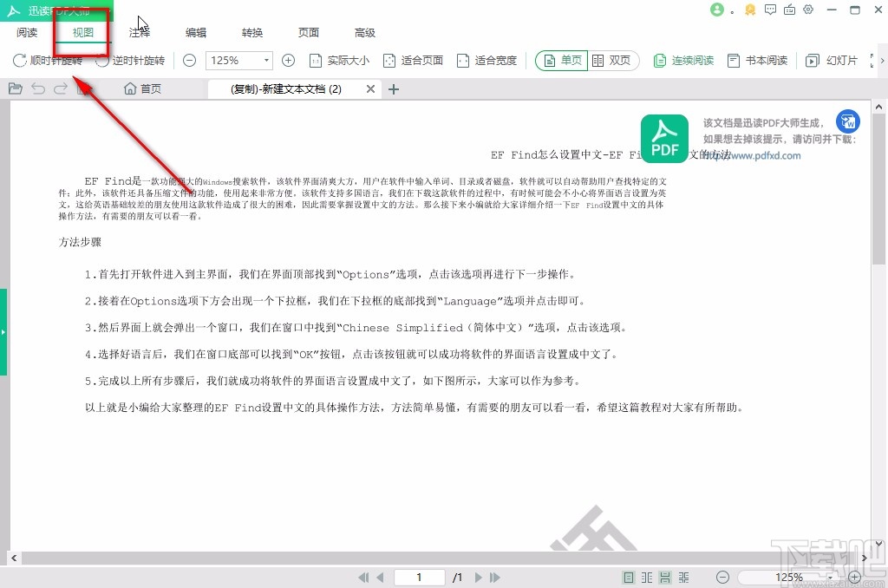Screen dimensions: 888x588
Task: Open the hidden toolbar overflow chevron
Action: 878,62
